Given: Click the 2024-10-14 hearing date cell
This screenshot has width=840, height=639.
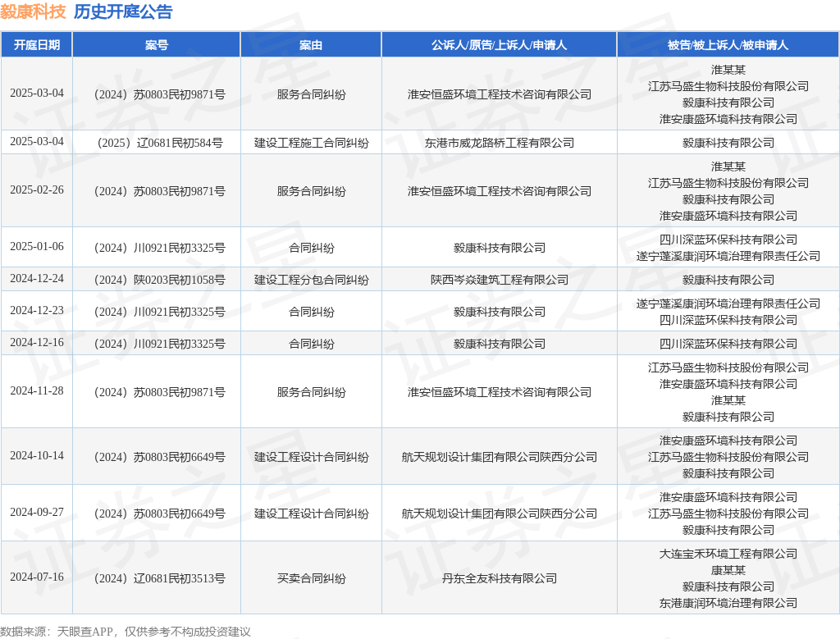Looking at the screenshot, I should (x=36, y=456).
